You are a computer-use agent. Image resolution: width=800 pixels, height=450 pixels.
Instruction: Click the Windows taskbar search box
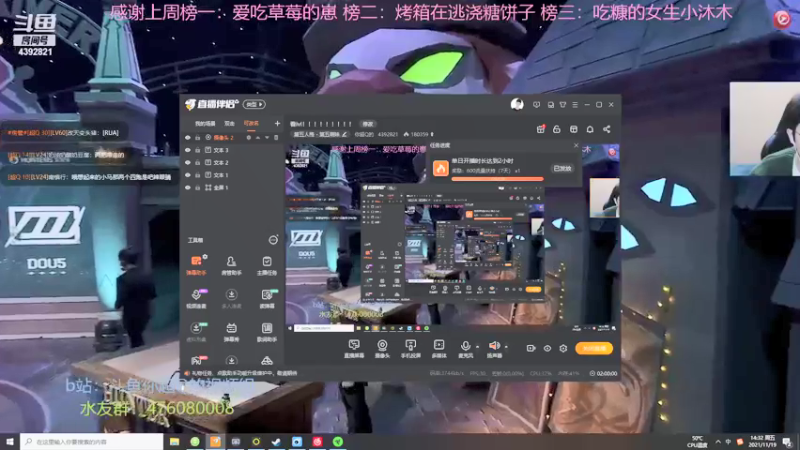92,441
